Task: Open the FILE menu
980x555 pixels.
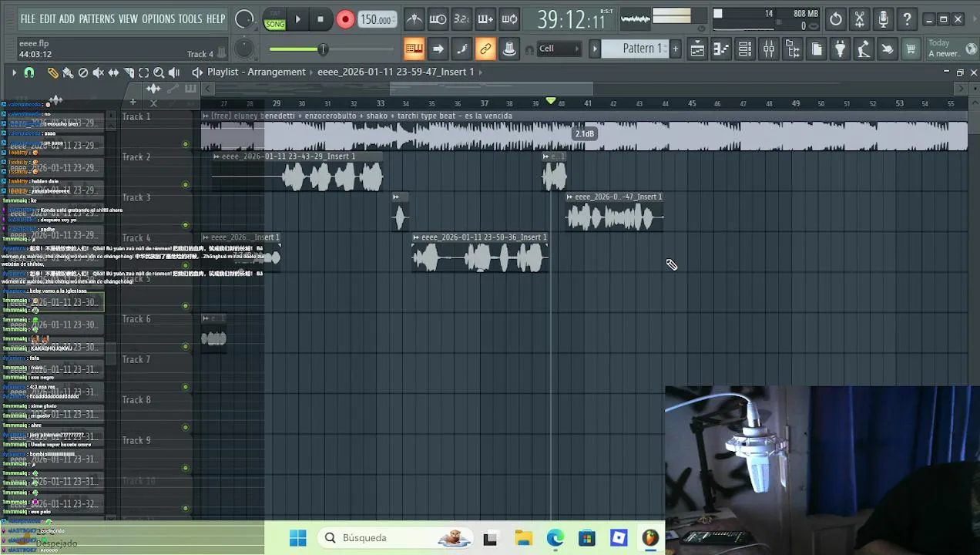Action: [29, 19]
